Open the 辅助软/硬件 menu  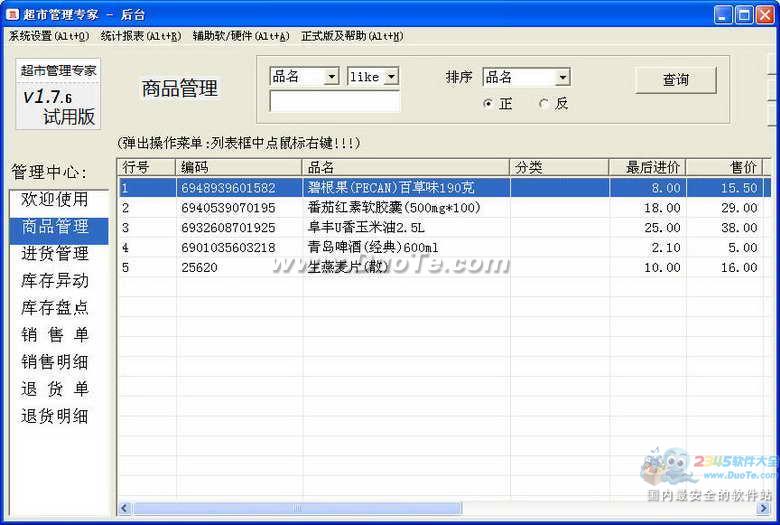click(x=240, y=36)
